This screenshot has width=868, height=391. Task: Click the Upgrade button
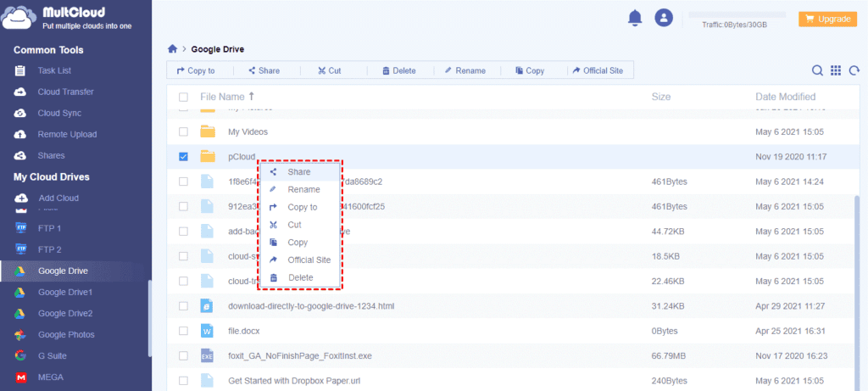click(x=827, y=19)
